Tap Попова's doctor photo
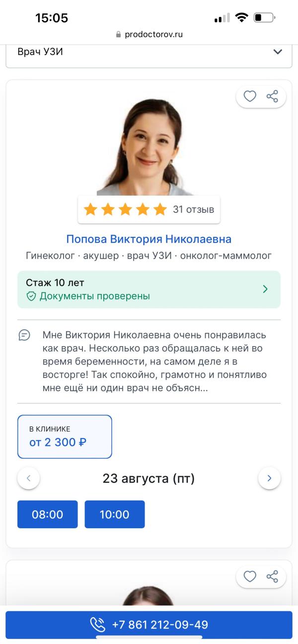Image resolution: width=298 pixels, height=644 pixels. (149, 147)
